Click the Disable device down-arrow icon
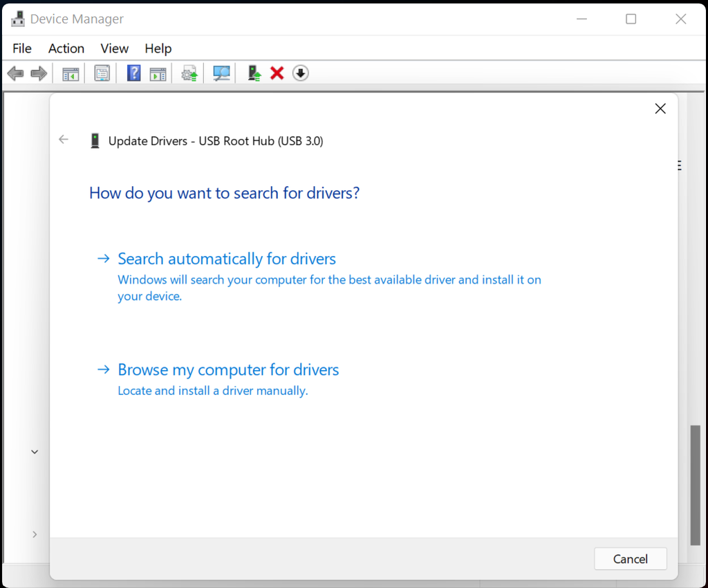Screen dimensions: 708x588 pyautogui.click(x=300, y=73)
